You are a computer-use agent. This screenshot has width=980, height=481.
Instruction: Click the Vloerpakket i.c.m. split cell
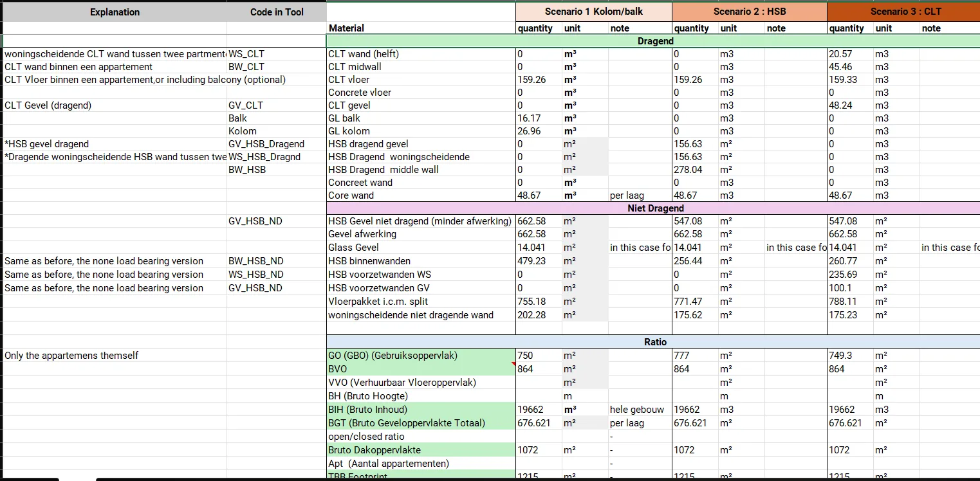click(421, 302)
